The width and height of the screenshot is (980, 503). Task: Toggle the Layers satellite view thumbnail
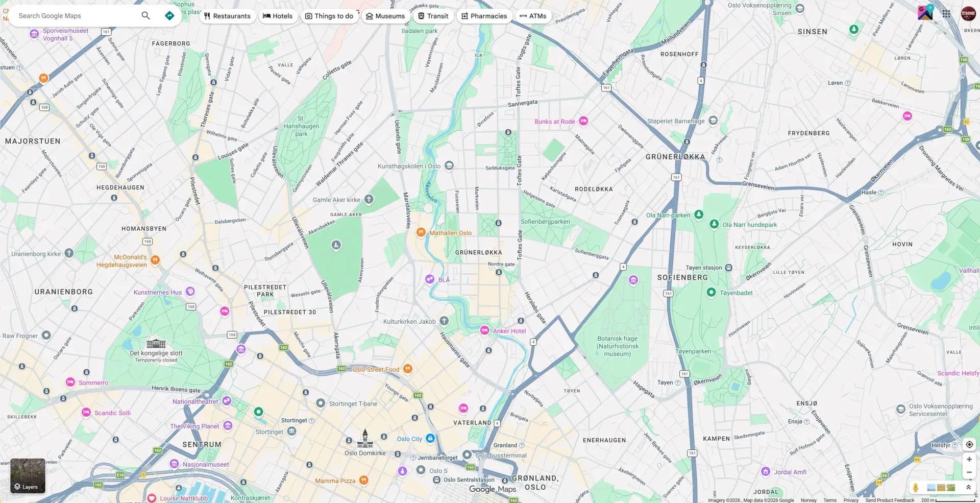coord(28,475)
